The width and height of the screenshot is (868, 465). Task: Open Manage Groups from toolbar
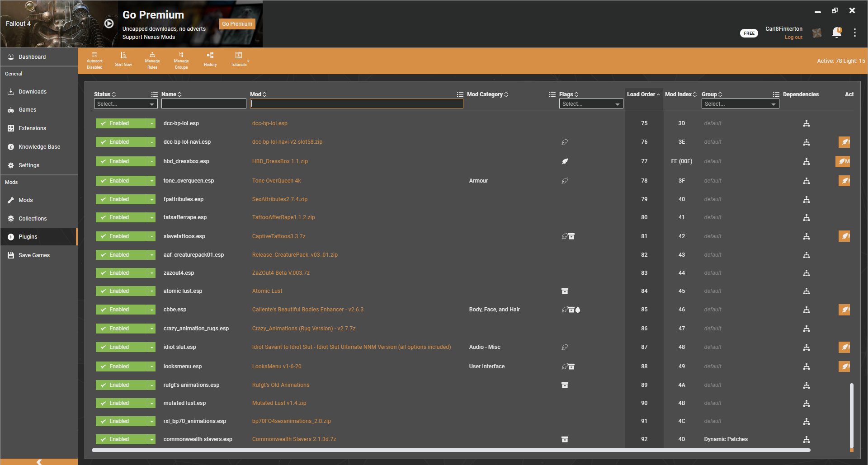pyautogui.click(x=181, y=61)
